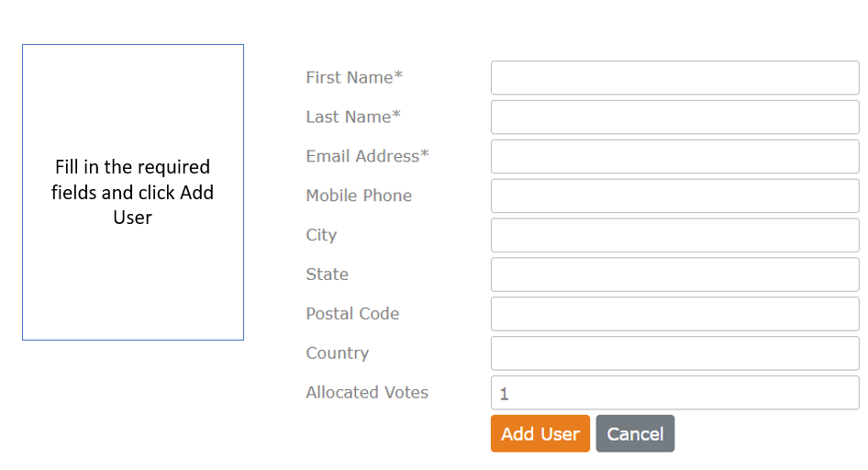Image resolution: width=868 pixels, height=470 pixels.
Task: Select the Allocated Votes field
Action: point(674,393)
